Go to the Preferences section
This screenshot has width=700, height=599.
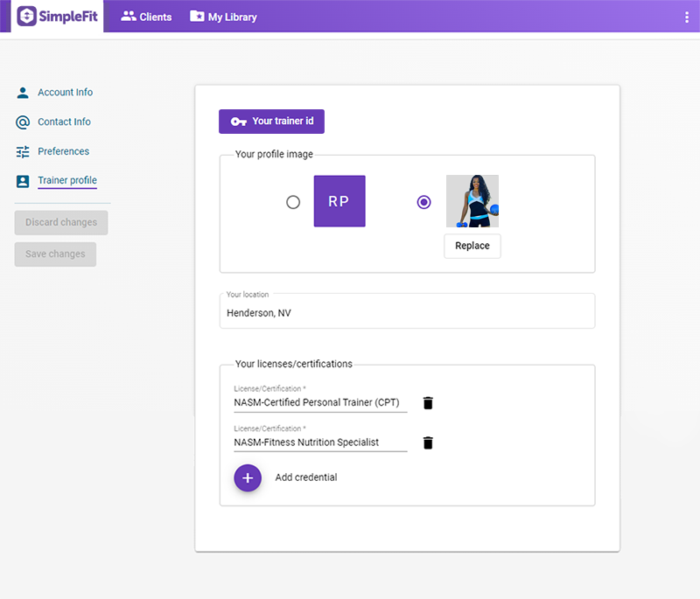63,151
